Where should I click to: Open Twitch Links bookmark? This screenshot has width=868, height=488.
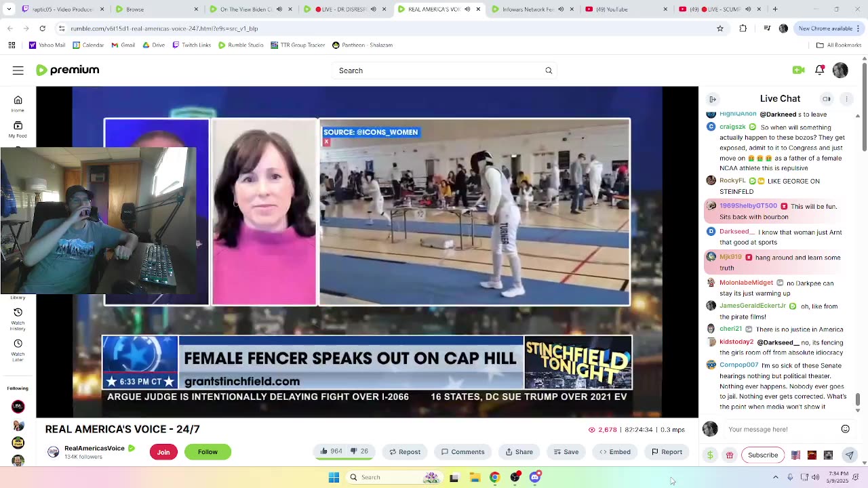tap(191, 45)
